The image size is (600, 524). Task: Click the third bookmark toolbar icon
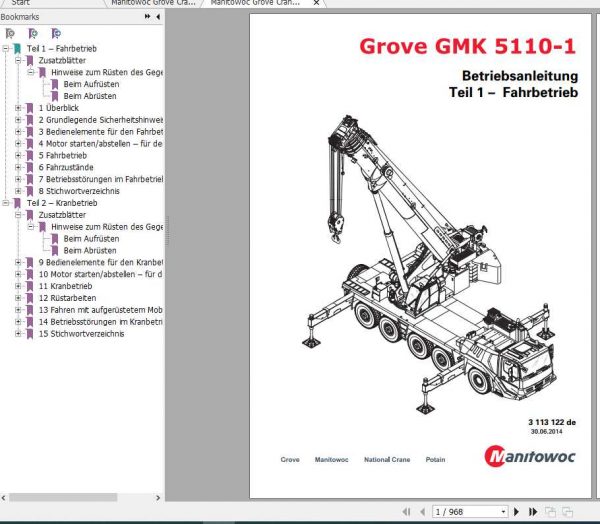point(56,34)
